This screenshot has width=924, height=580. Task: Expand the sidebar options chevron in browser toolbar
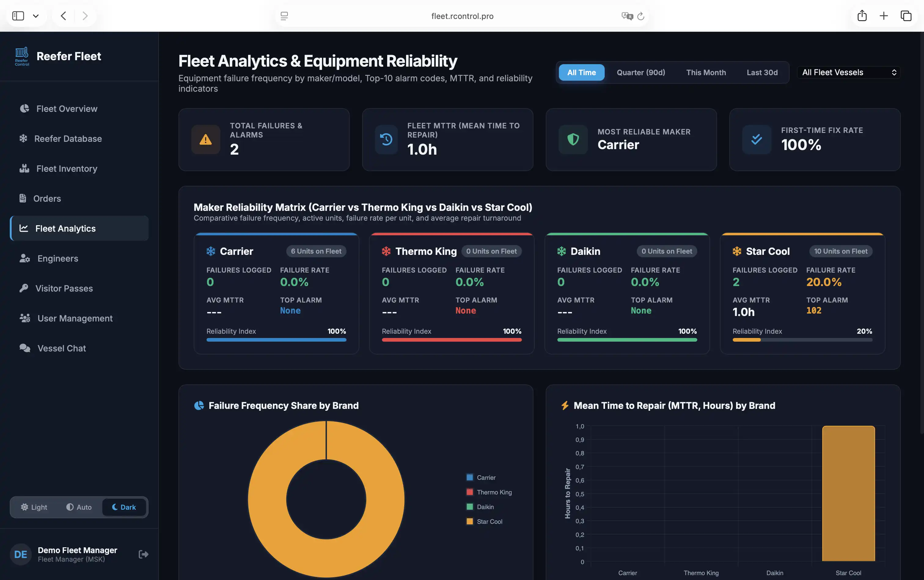[x=36, y=16]
